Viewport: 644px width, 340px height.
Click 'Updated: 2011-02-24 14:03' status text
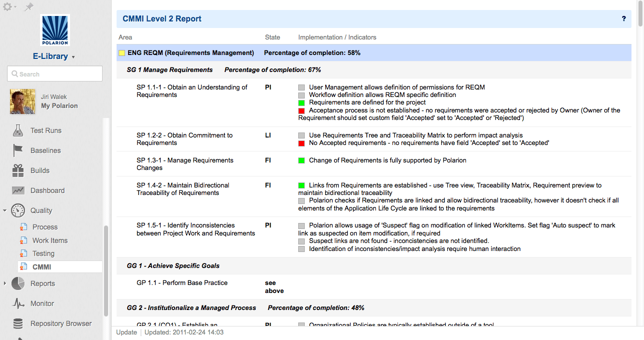pos(184,332)
